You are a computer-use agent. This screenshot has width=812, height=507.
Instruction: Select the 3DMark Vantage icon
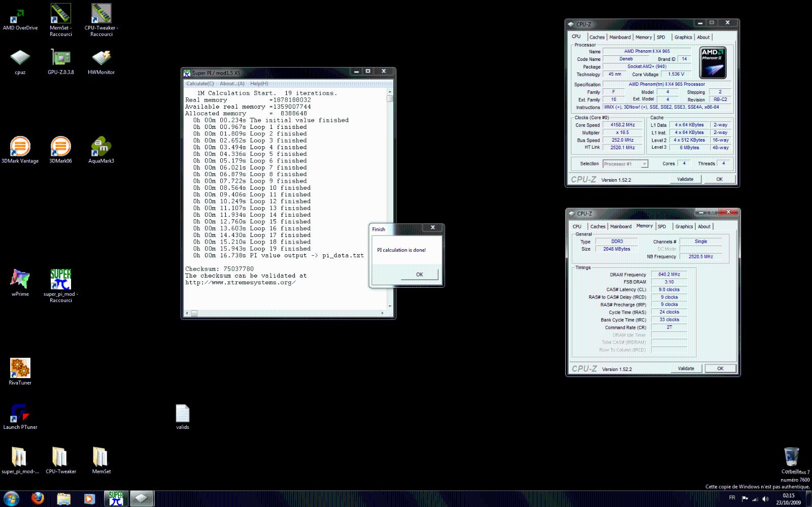20,150
